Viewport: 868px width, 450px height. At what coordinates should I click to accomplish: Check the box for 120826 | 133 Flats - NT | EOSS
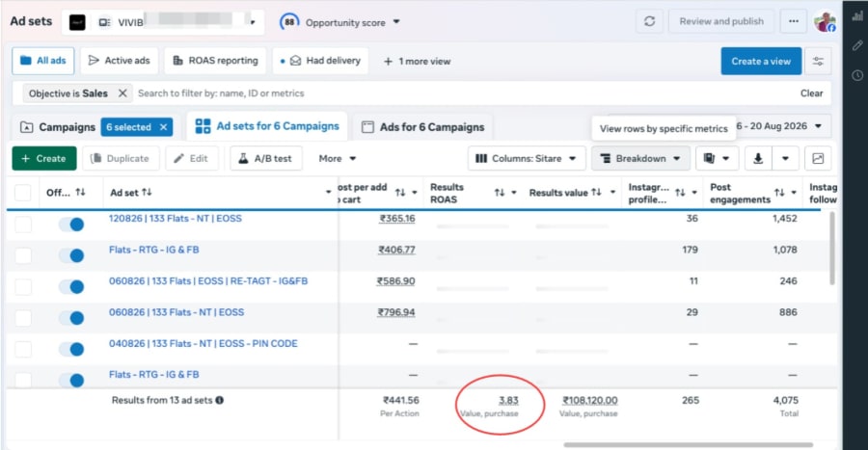(x=23, y=224)
